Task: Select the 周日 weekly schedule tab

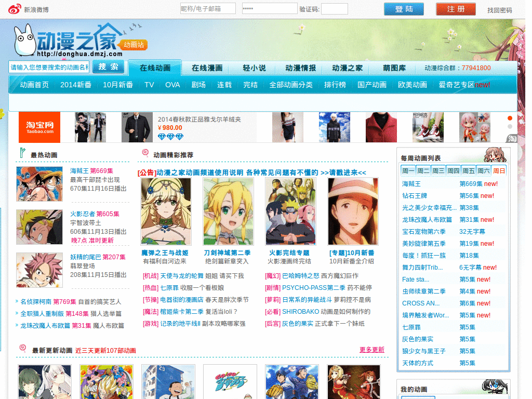Action: (499, 170)
